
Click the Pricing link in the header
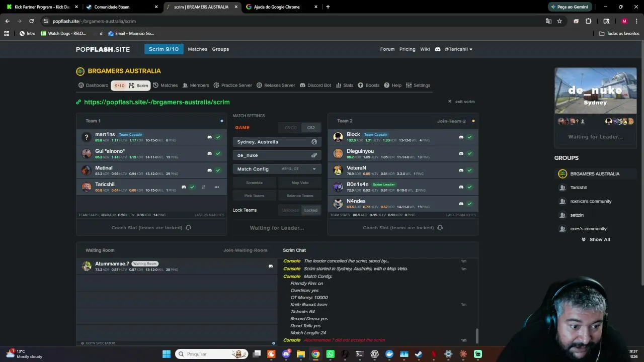tap(408, 49)
